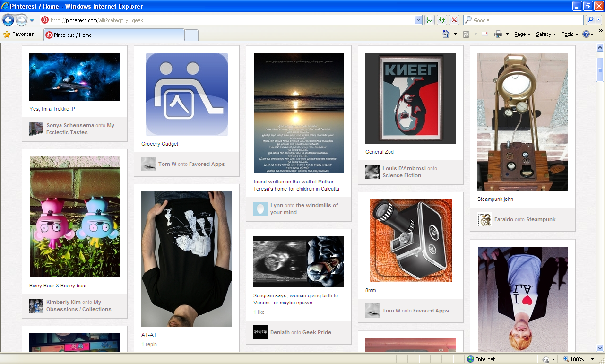This screenshot has width=605, height=364.
Task: Click the 1 like count
Action: point(259,312)
